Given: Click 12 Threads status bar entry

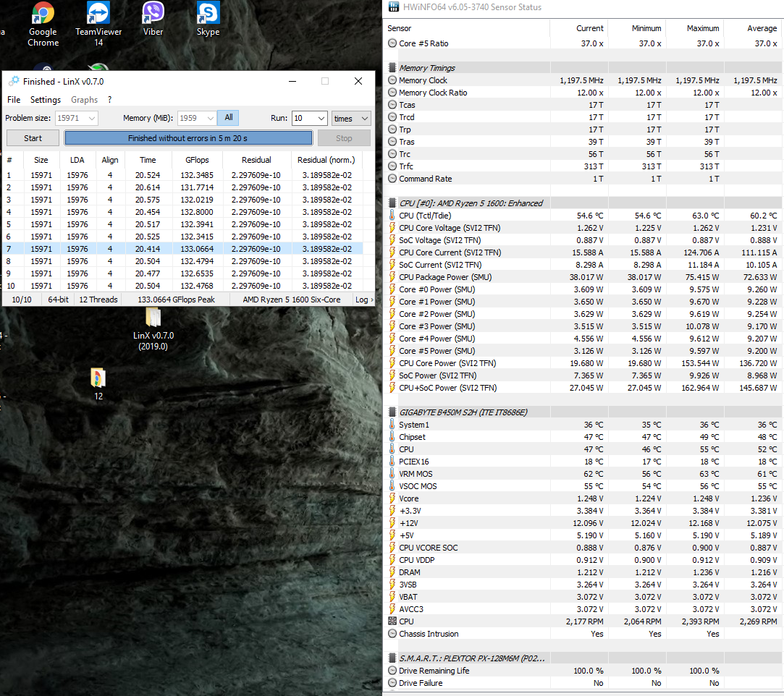Looking at the screenshot, I should [x=98, y=300].
